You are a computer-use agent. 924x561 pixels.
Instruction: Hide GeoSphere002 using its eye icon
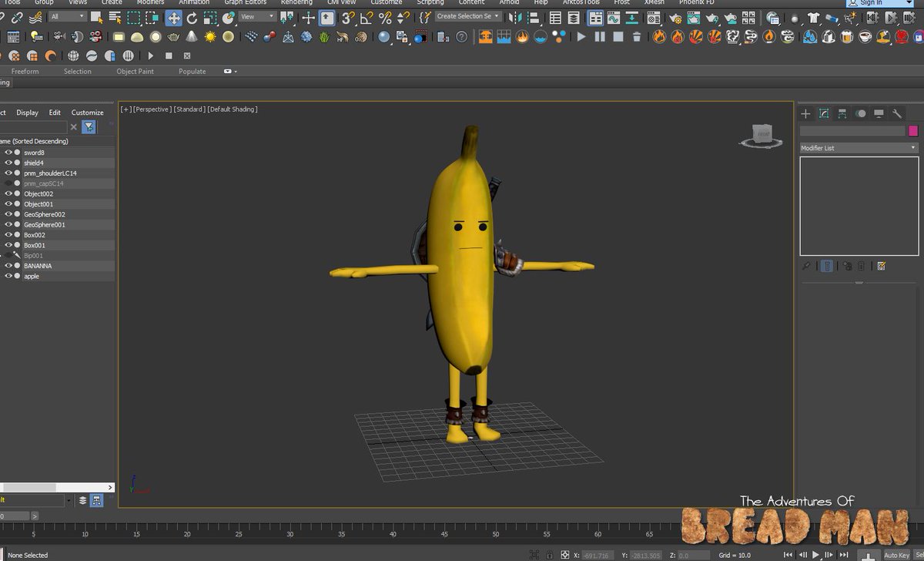[x=8, y=214]
